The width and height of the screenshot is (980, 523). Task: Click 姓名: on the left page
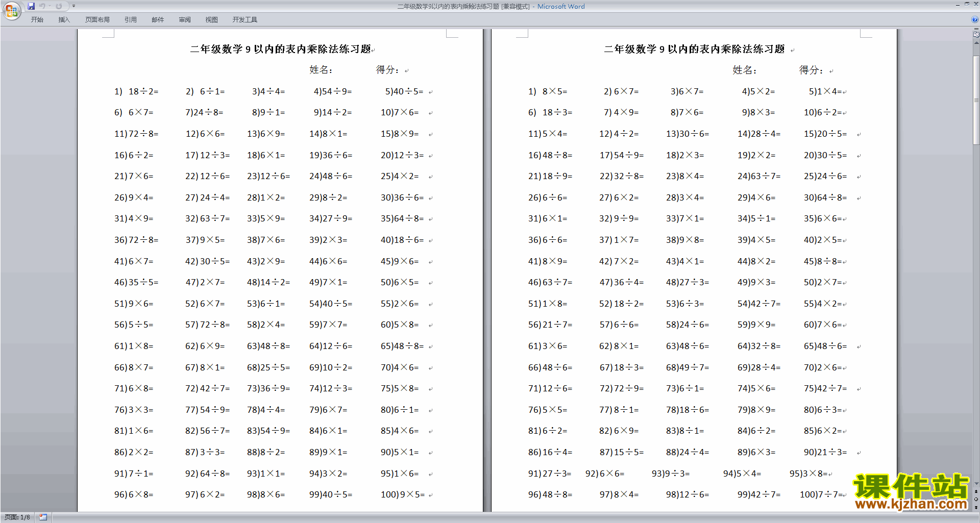tap(321, 70)
